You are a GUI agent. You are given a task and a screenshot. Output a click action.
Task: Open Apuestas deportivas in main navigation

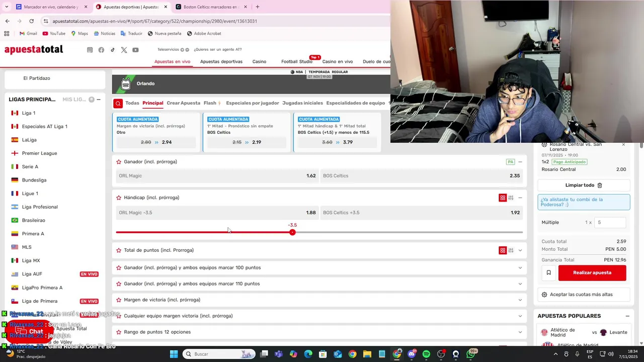tap(221, 61)
